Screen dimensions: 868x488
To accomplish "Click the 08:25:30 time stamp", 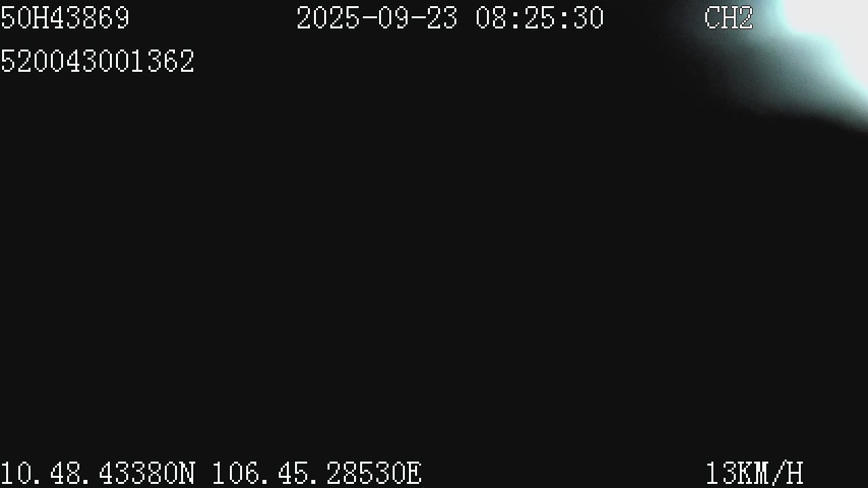I will 539,18.
